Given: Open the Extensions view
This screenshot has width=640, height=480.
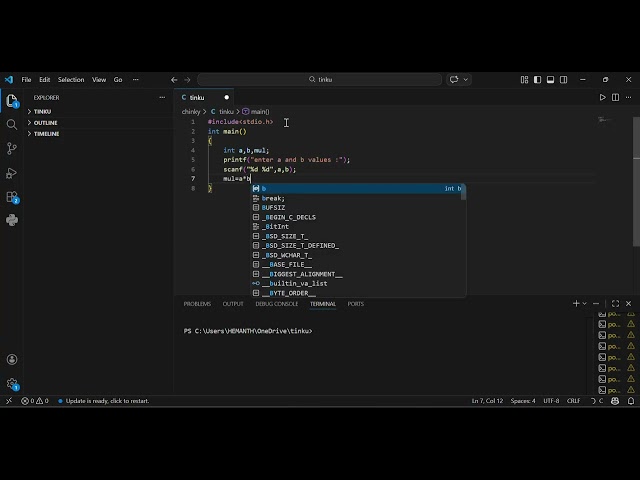Looking at the screenshot, I should point(12,197).
